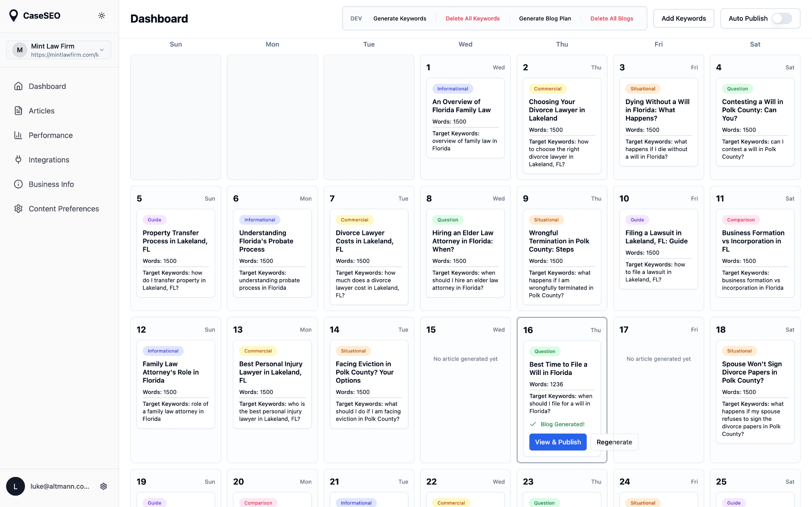The image size is (812, 507).
Task: Select Delete All Keywords in the DEV bar
Action: click(473, 18)
